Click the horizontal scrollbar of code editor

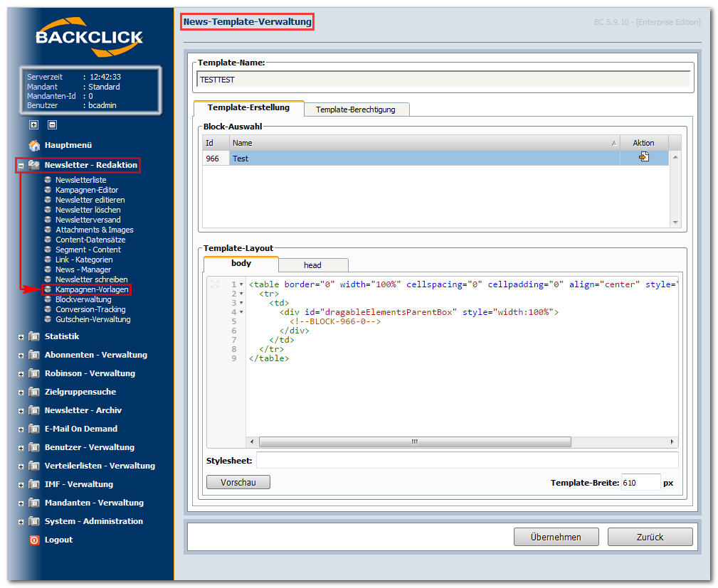(x=415, y=442)
